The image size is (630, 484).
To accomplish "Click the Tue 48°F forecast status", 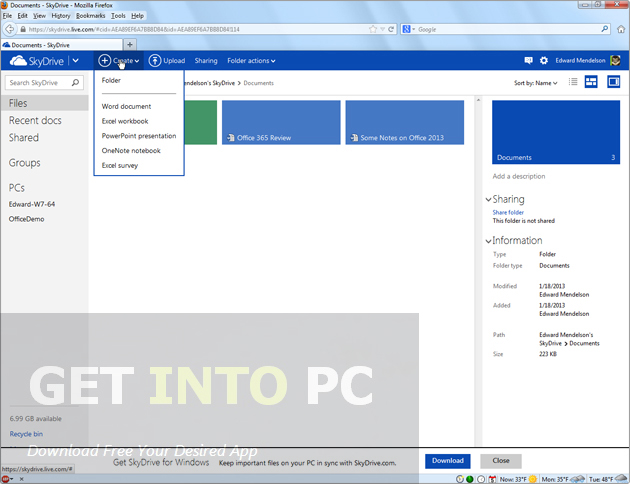I will [x=608, y=479].
